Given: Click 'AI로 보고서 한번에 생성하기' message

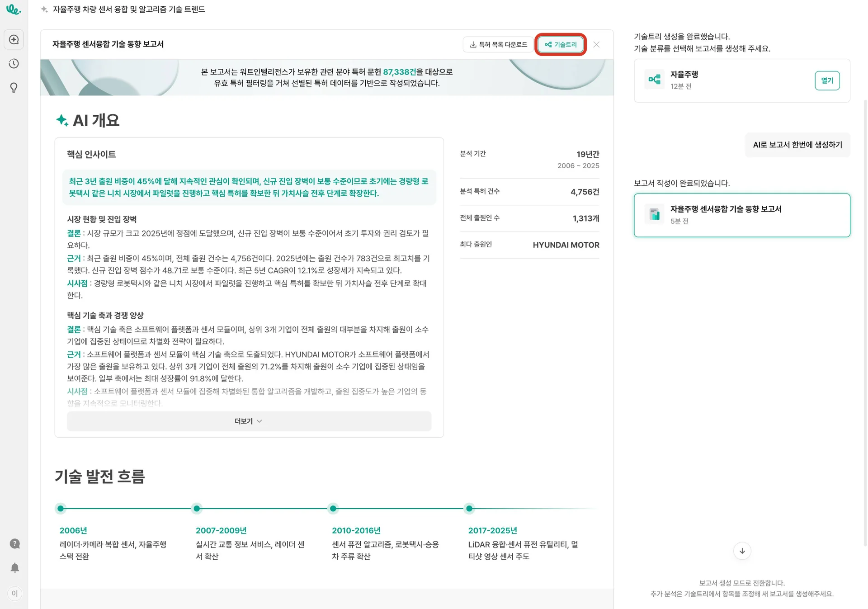Looking at the screenshot, I should pyautogui.click(x=797, y=145).
